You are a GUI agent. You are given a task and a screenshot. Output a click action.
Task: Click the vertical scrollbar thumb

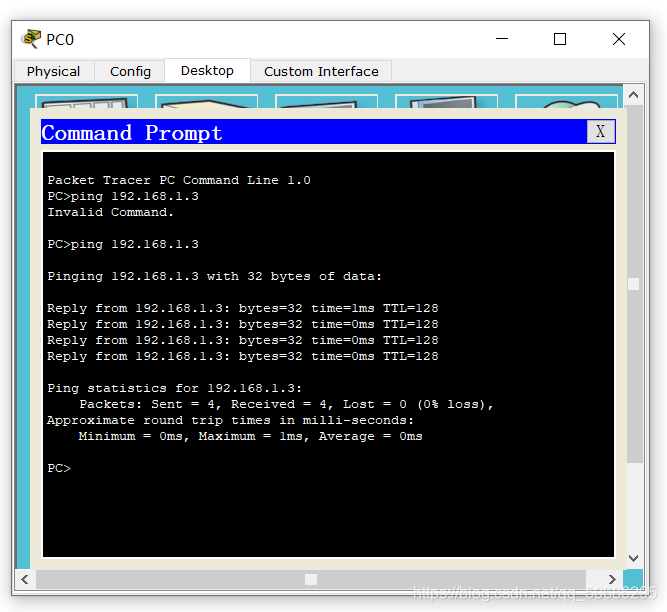click(x=633, y=284)
